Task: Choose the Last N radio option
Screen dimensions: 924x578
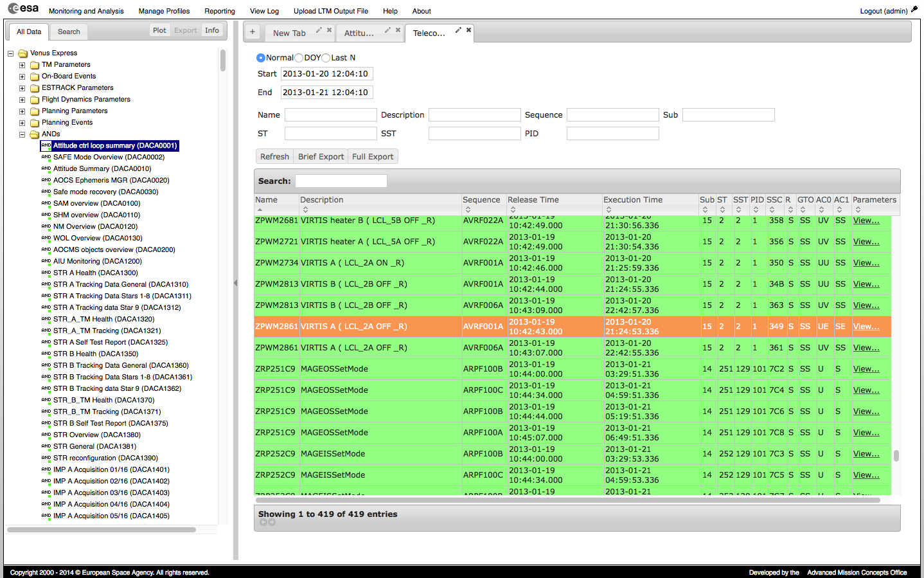Action: coord(326,58)
